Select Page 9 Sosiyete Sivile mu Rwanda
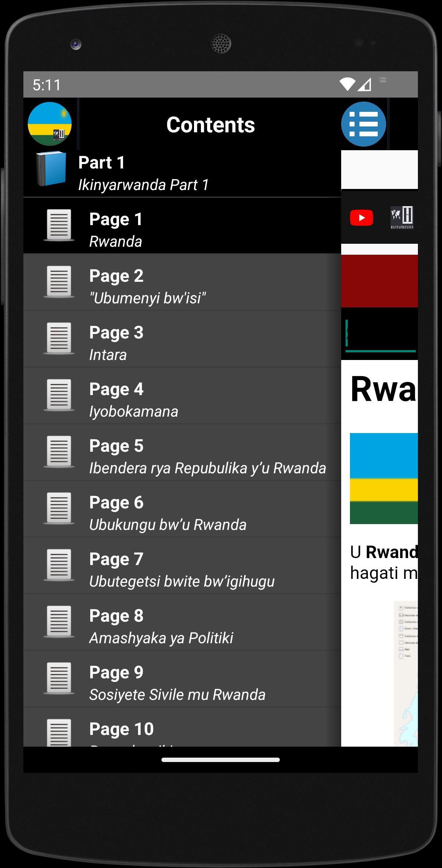 click(182, 679)
